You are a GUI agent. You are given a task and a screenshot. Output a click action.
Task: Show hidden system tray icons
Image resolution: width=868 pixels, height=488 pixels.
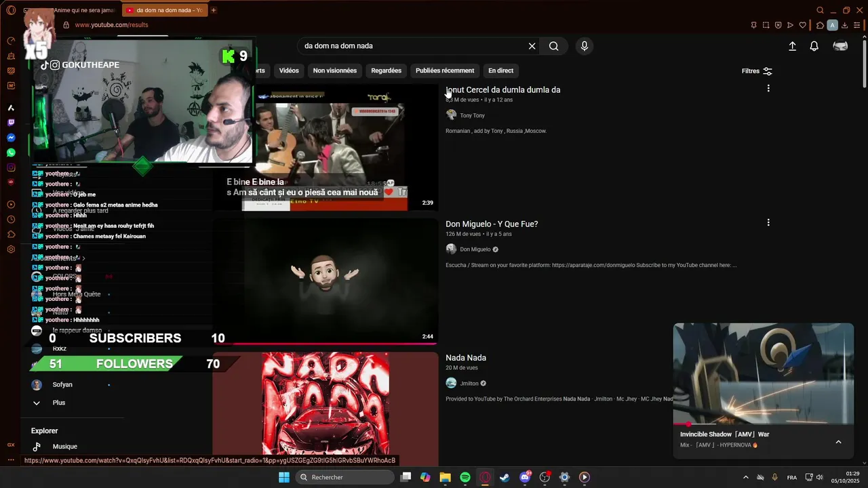(746, 477)
